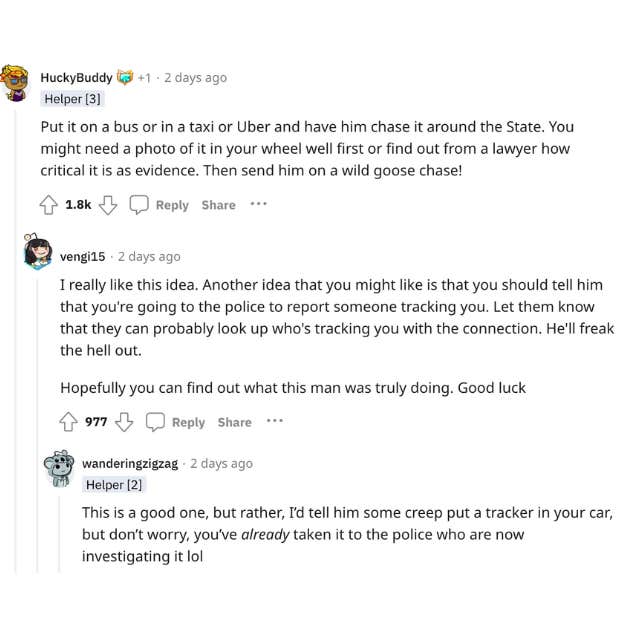Click HuckyBuddy's avatar image
Image resolution: width=620 pixels, height=620 pixels.
(16, 82)
